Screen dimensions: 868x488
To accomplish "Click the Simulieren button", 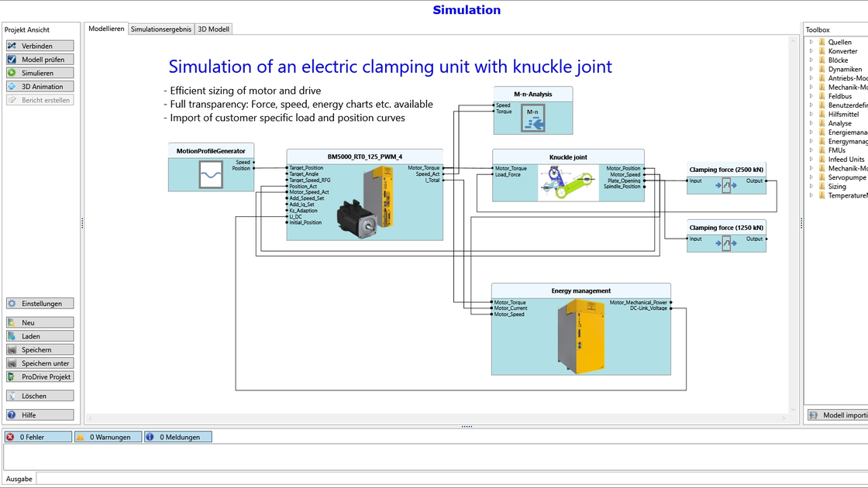I will [40, 73].
